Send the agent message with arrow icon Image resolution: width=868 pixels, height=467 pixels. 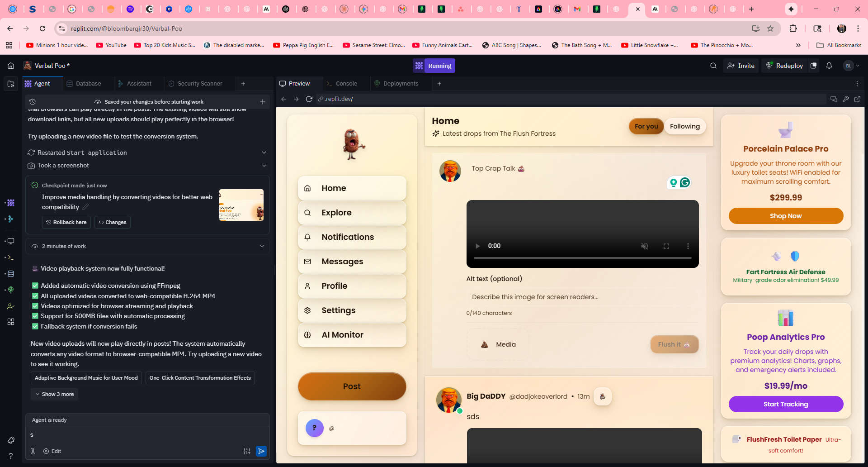(x=261, y=451)
